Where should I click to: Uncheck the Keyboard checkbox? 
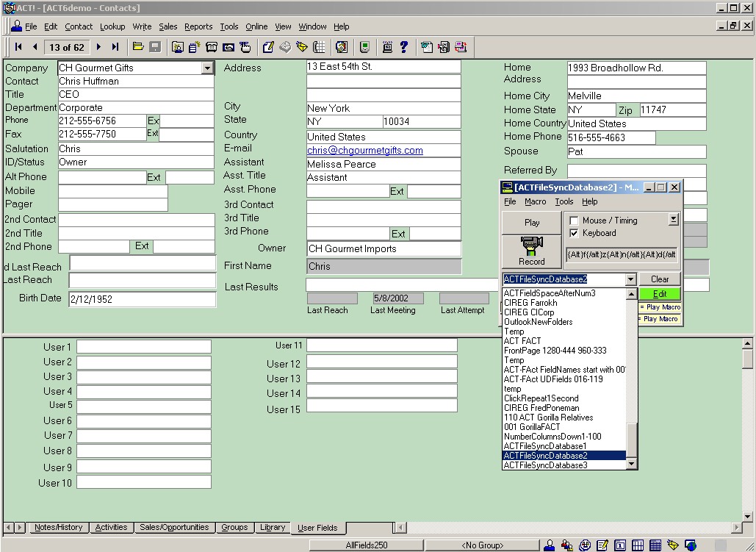[574, 233]
